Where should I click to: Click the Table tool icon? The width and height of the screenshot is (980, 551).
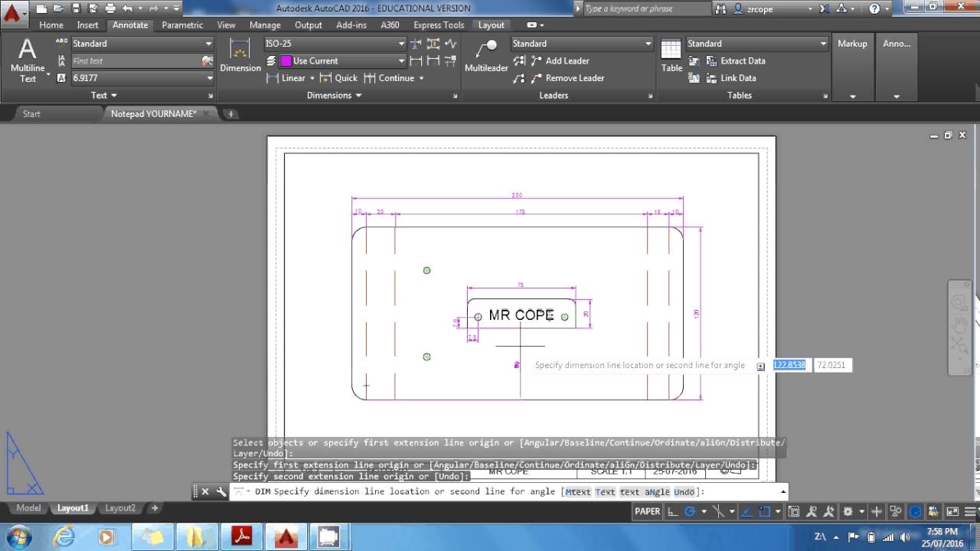(671, 56)
